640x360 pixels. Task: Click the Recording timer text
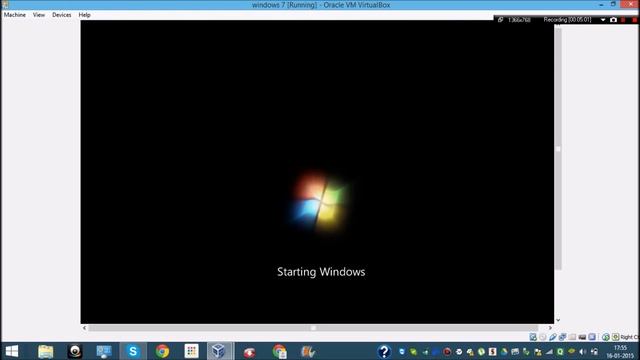567,20
